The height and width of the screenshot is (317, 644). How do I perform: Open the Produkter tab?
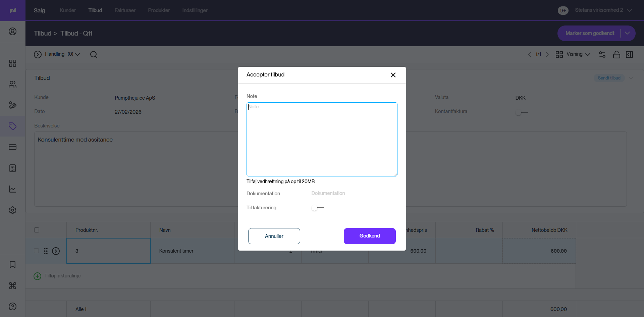(159, 10)
